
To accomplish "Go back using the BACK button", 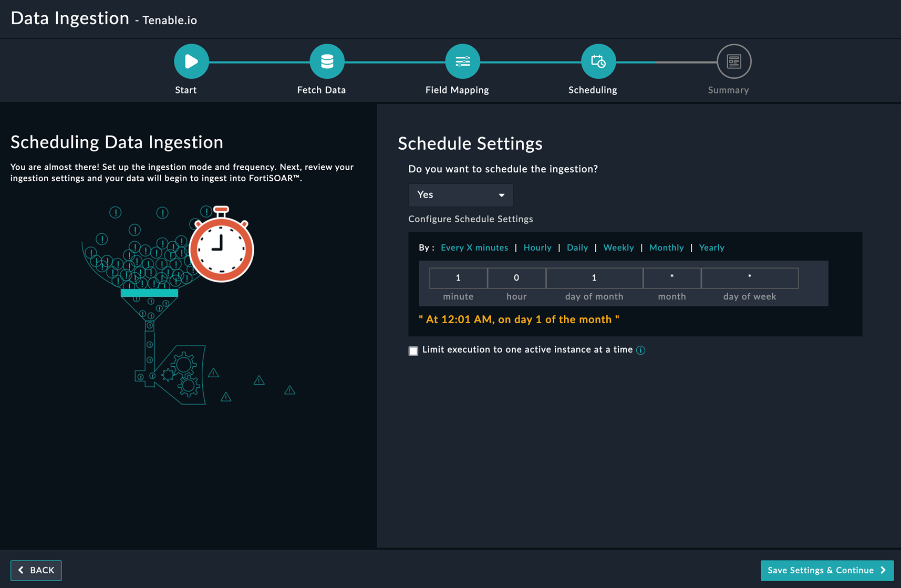I will pyautogui.click(x=36, y=570).
